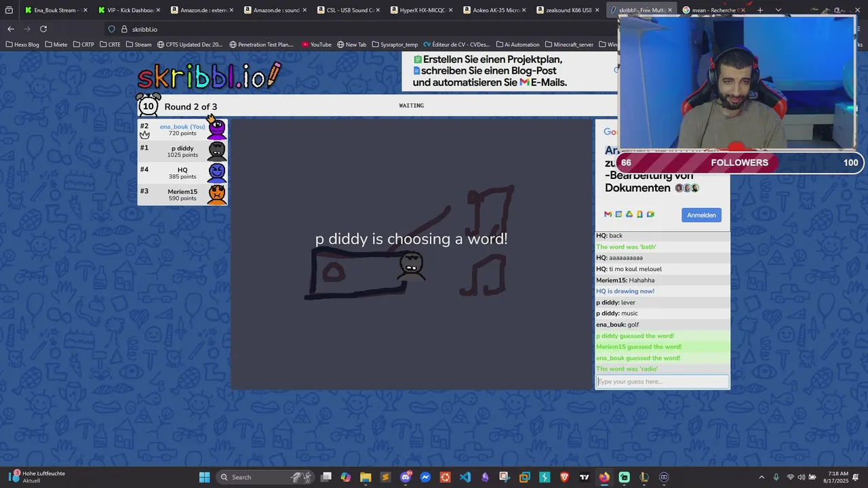This screenshot has width=868, height=488.
Task: Open the Ai Automation bookmark folder
Action: (x=517, y=45)
